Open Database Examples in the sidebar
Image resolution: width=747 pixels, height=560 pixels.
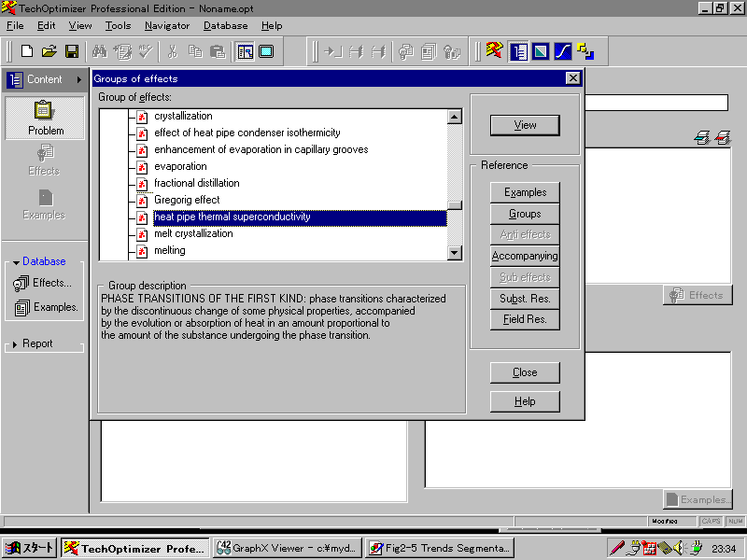(46, 308)
